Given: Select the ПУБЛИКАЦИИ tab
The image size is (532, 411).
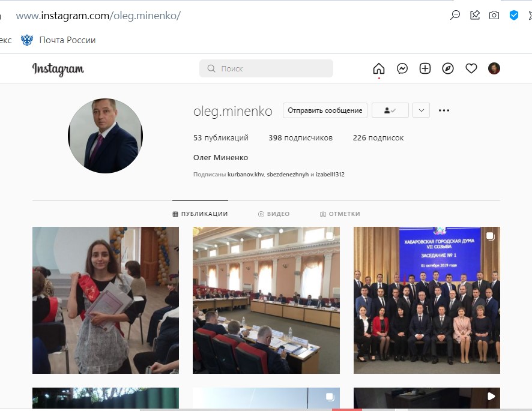Looking at the screenshot, I should coord(200,214).
